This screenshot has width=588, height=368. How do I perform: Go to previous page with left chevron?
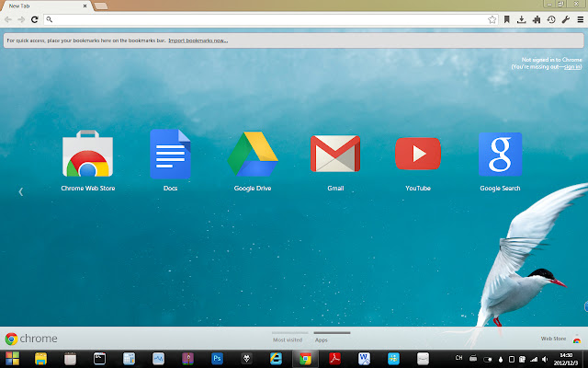coord(21,192)
